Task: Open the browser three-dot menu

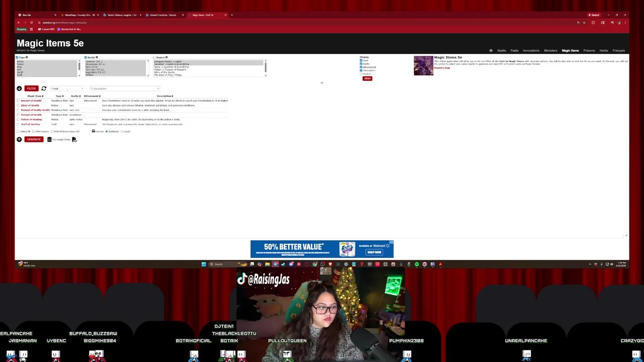Action: [x=625, y=23]
